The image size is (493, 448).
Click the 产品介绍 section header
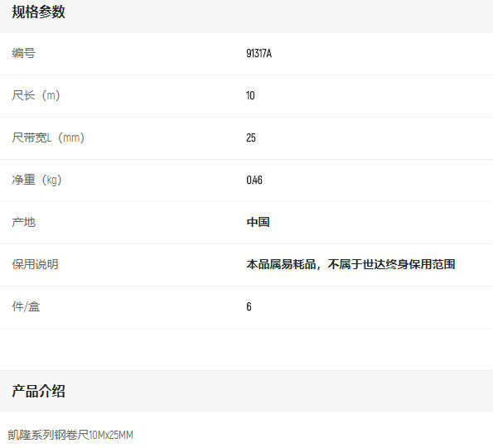(x=38, y=392)
